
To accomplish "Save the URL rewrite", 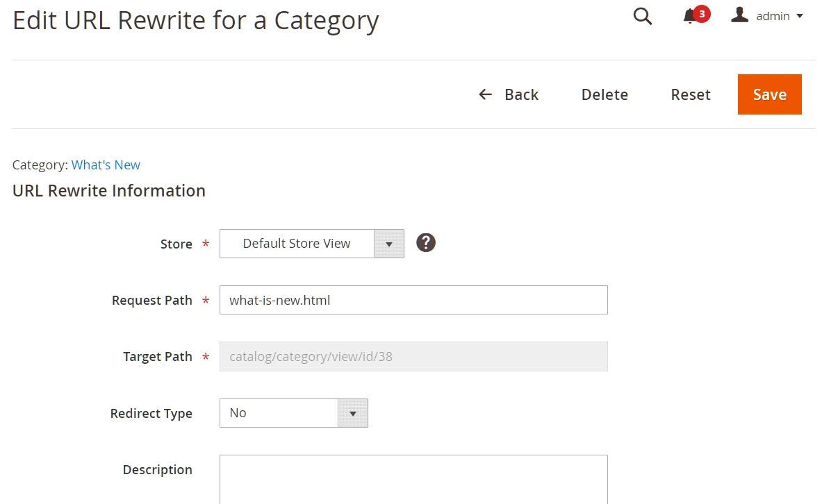I will [x=769, y=94].
